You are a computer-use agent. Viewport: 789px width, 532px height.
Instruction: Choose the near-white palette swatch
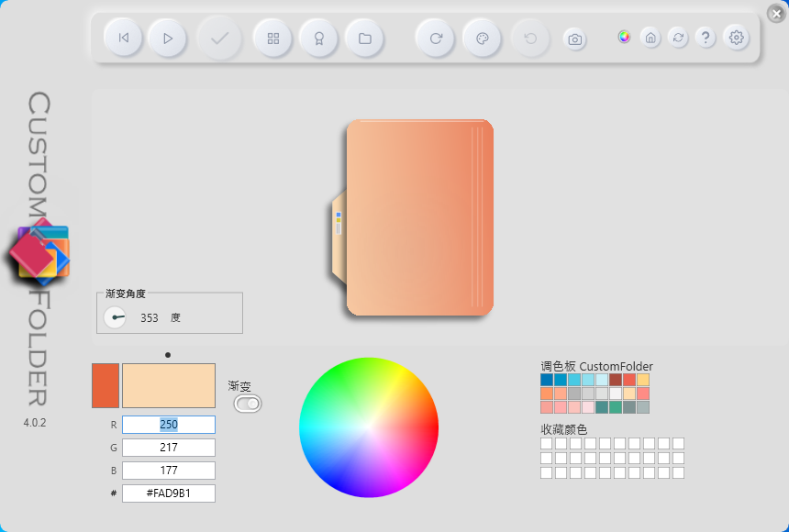coord(616,393)
